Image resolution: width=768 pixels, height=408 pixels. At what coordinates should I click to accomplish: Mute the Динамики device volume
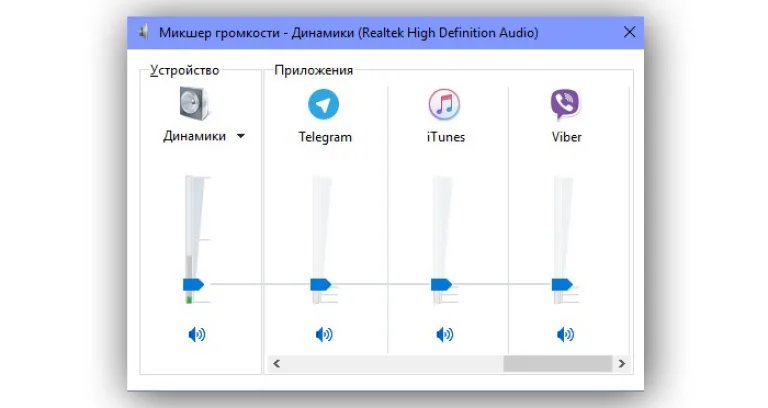coord(196,335)
